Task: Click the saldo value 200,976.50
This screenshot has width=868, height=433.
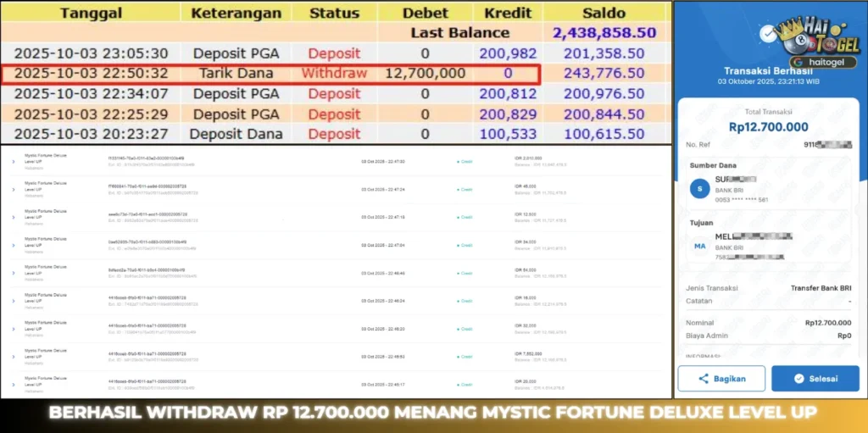Action: coord(604,93)
